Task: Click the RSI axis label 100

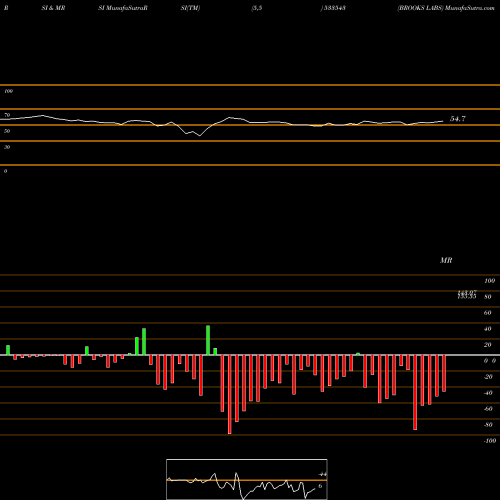Action: (8, 91)
